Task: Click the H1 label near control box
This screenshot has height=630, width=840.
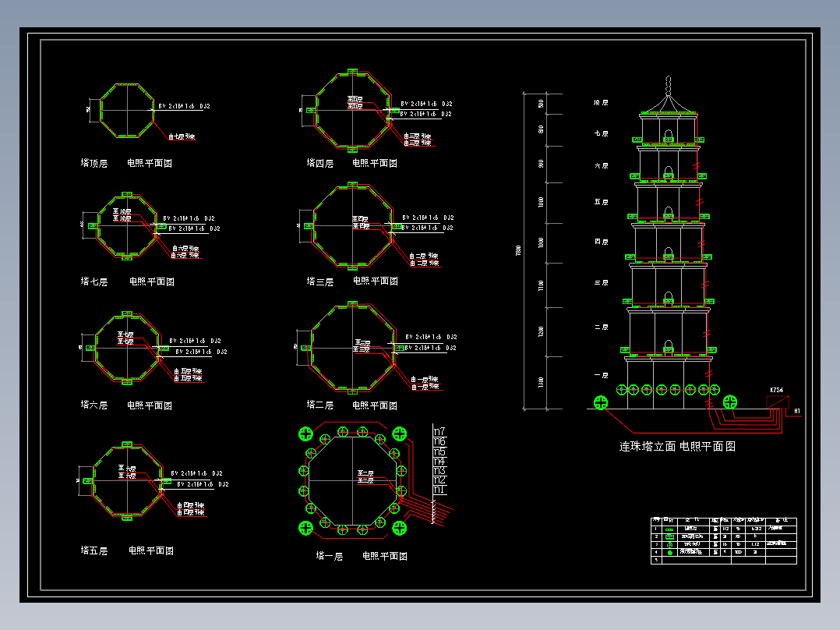Action: coord(797,411)
